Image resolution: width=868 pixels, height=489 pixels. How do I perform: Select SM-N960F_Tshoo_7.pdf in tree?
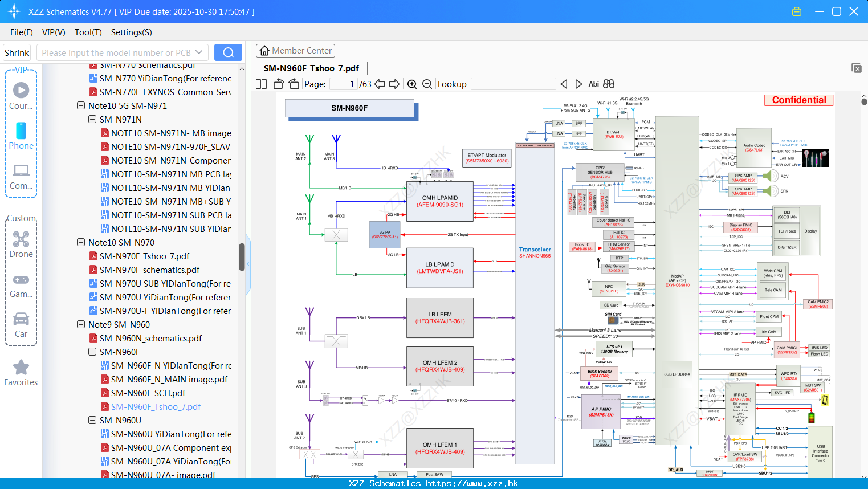click(156, 406)
